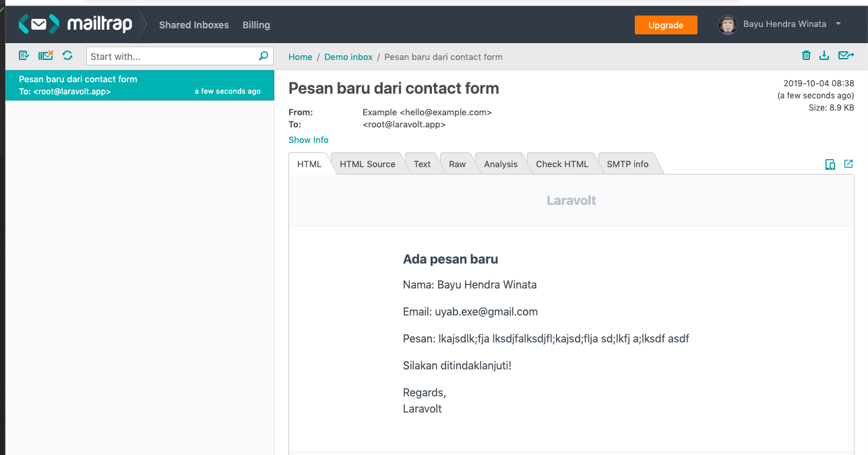
Task: Click the magnifier search icon
Action: (x=263, y=57)
